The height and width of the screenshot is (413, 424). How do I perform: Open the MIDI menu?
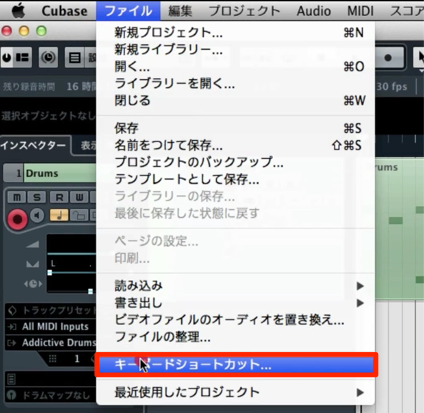click(x=360, y=11)
